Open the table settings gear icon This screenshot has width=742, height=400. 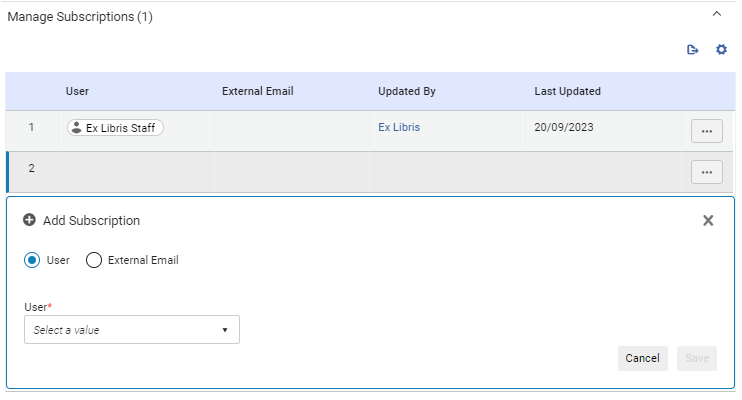721,50
